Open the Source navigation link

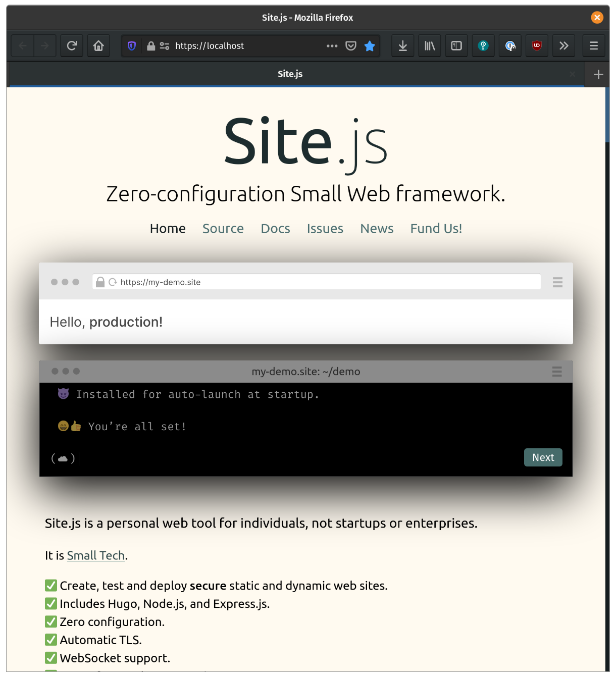(223, 229)
